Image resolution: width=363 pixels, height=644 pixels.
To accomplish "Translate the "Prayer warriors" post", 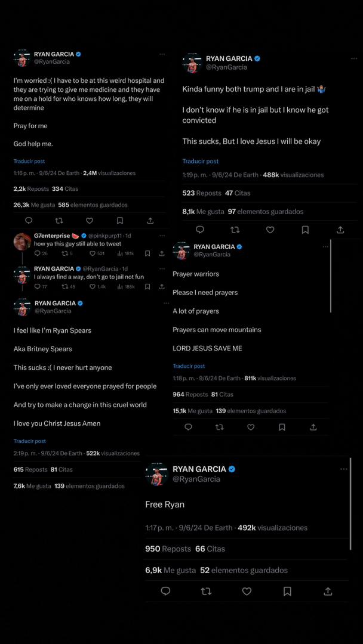I will coord(189,366).
